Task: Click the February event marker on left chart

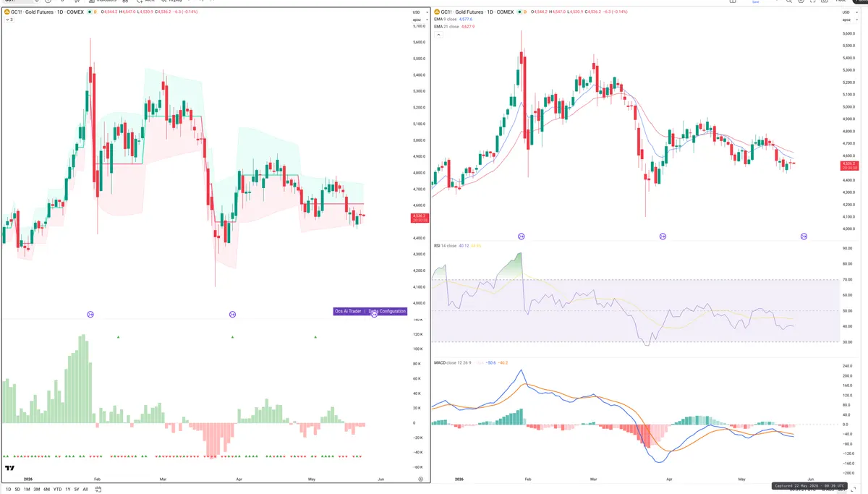Action: (x=90, y=314)
